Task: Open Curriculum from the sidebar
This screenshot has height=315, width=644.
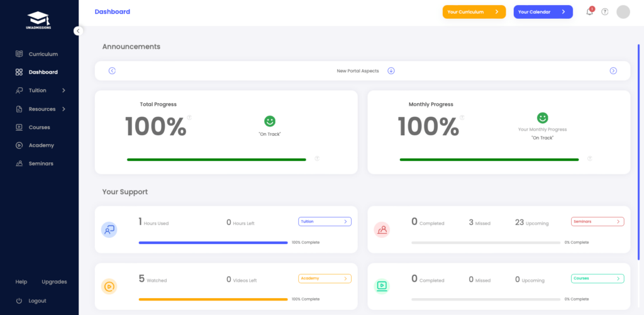Action: click(x=43, y=54)
